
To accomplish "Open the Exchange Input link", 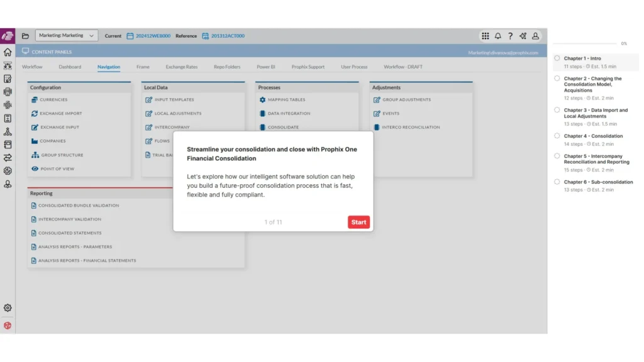I will [60, 127].
